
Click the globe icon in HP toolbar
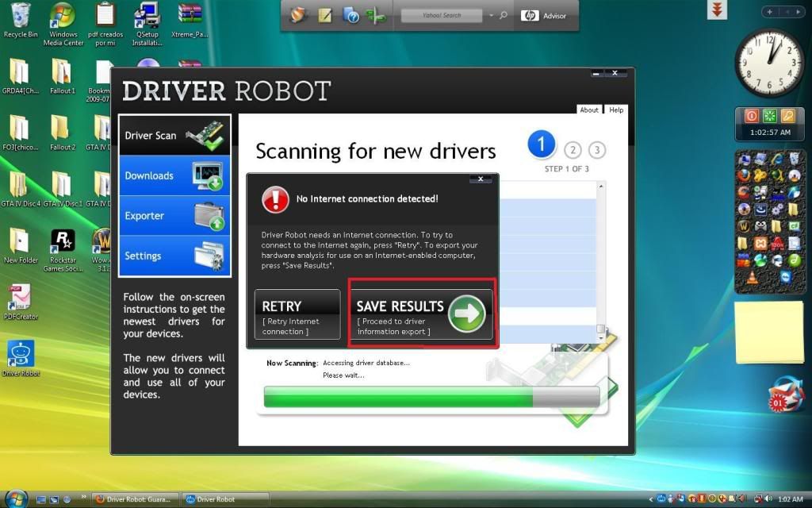click(x=299, y=16)
